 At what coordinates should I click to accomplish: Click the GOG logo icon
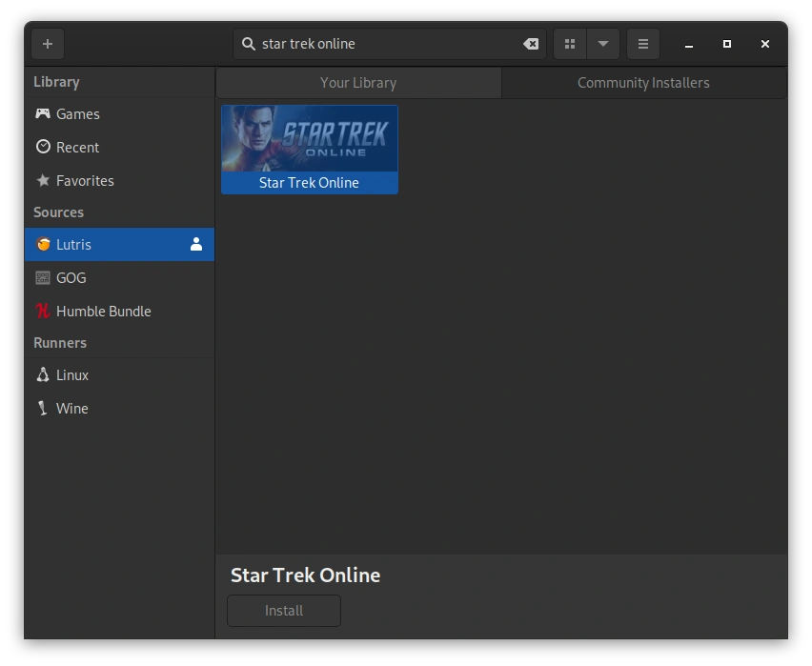point(43,277)
